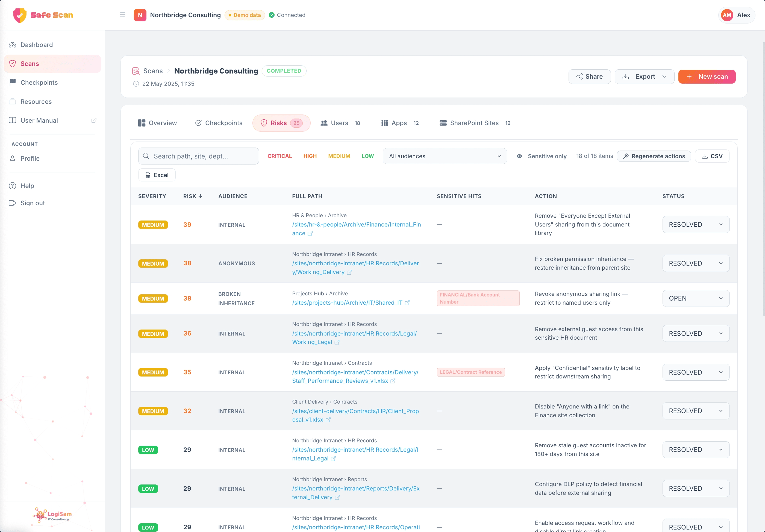Click the LEGAL/Contract Reference tag
This screenshot has width=765, height=532.
(x=471, y=372)
